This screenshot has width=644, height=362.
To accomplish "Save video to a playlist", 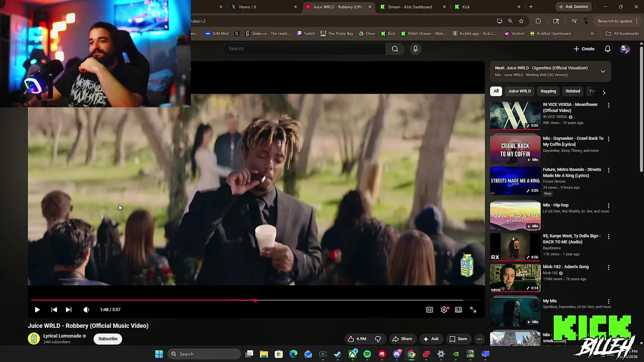I will 458,339.
